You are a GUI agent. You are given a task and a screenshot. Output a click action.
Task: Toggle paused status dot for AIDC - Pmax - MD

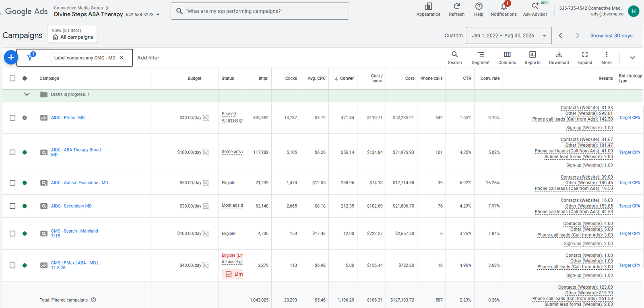pyautogui.click(x=25, y=118)
